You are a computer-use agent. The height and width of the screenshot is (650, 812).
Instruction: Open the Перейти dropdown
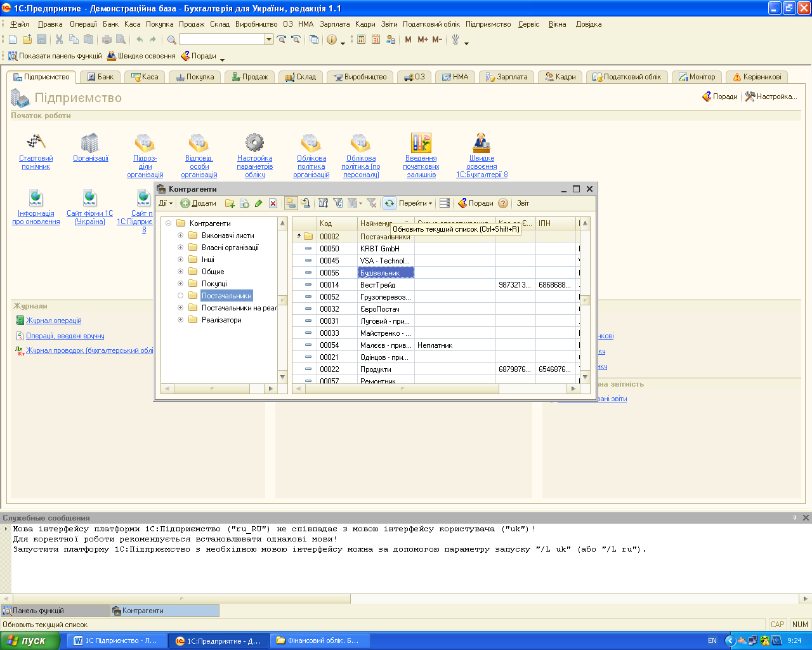point(416,203)
